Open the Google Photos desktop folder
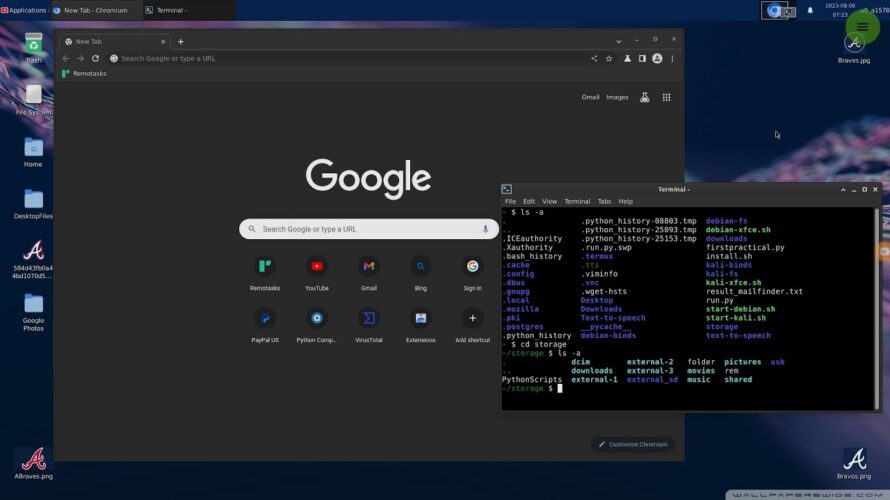 [x=33, y=305]
